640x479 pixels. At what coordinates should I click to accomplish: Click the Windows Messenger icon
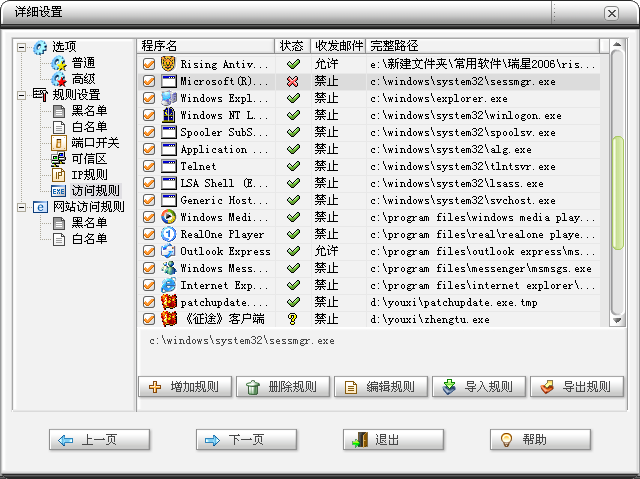(x=168, y=268)
